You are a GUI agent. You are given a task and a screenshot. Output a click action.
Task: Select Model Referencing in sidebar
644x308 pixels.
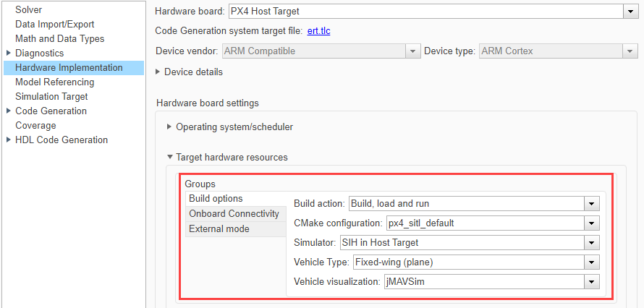tap(54, 82)
